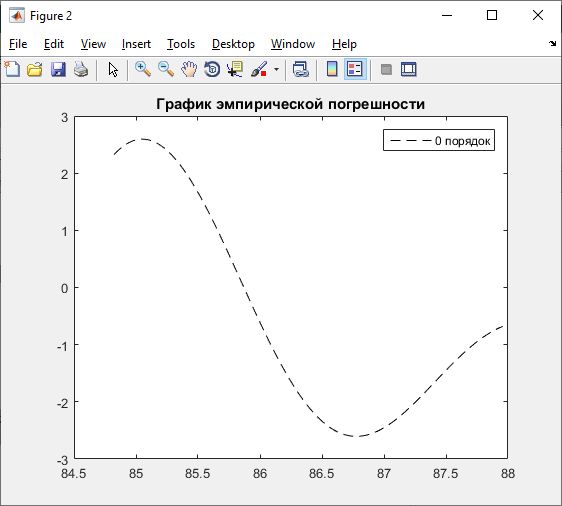Select the Pan hand tool
This screenshot has width=562, height=506.
(x=189, y=69)
